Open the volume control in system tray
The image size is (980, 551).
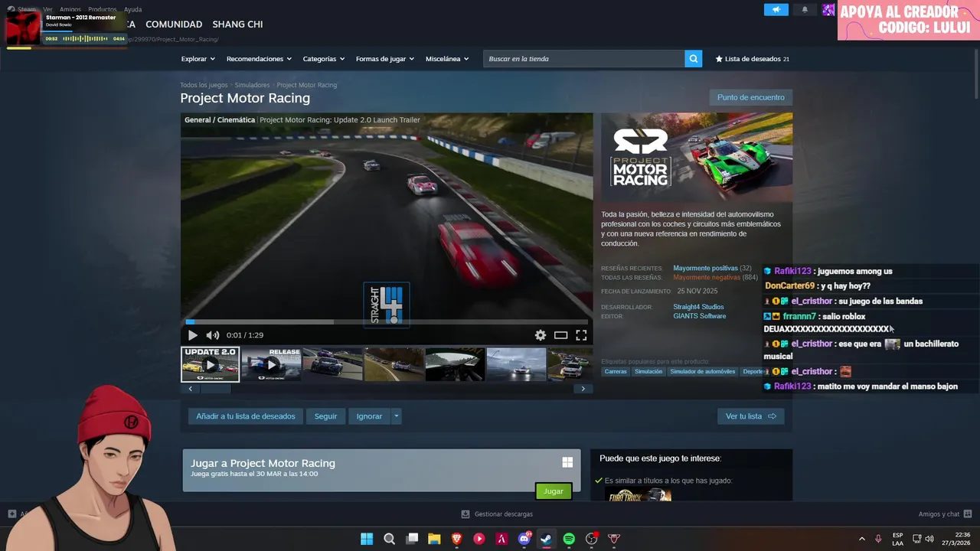[x=929, y=539]
